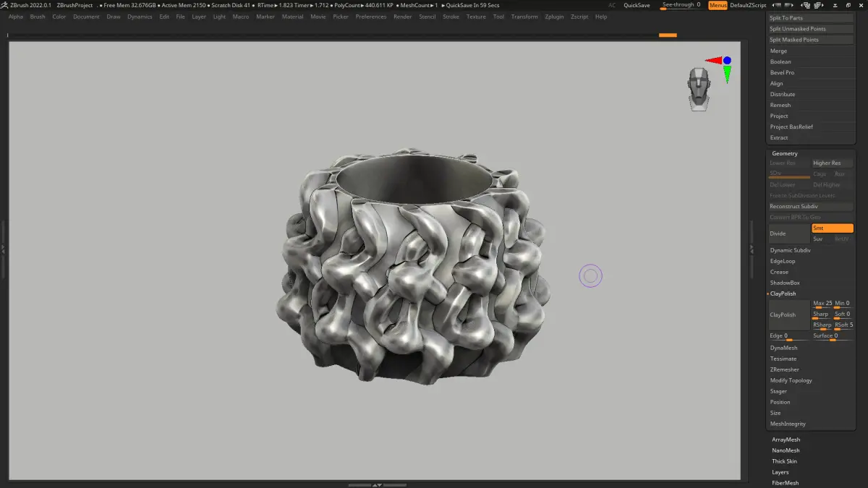Click the Higher Res button

pos(833,163)
